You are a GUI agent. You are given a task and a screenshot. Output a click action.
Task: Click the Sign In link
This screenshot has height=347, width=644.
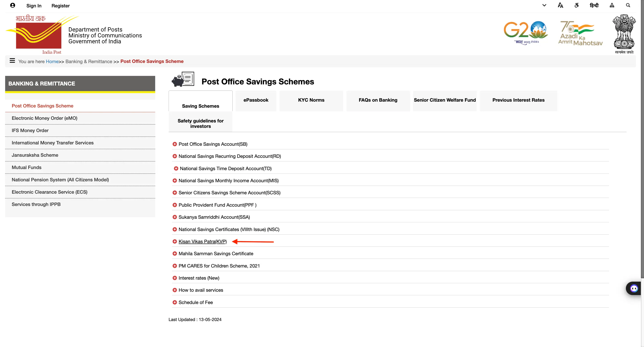click(x=34, y=6)
